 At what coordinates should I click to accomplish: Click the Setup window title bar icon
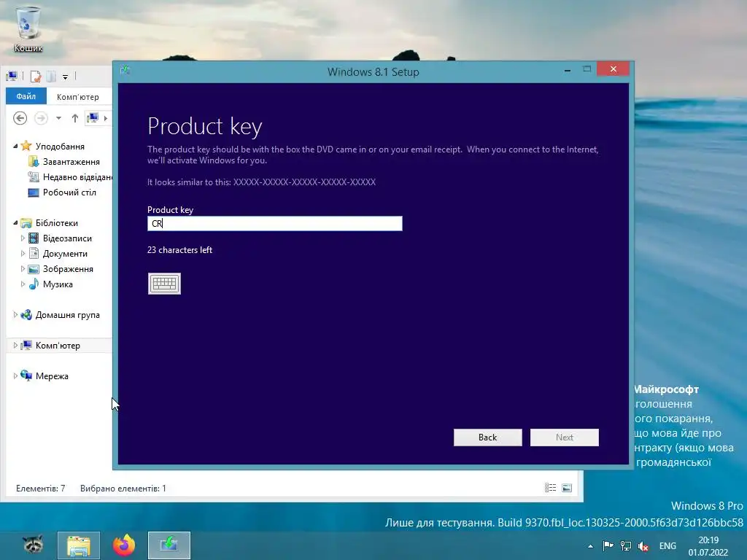[x=125, y=70]
